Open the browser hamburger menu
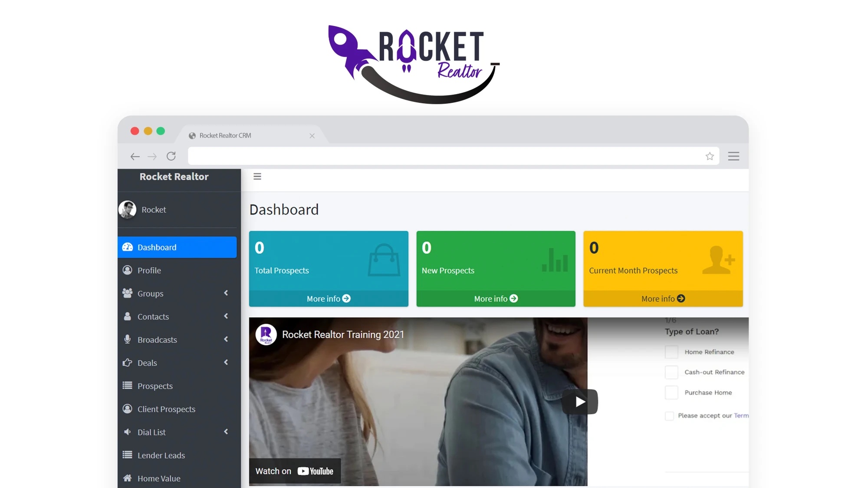The width and height of the screenshot is (868, 488). click(733, 156)
